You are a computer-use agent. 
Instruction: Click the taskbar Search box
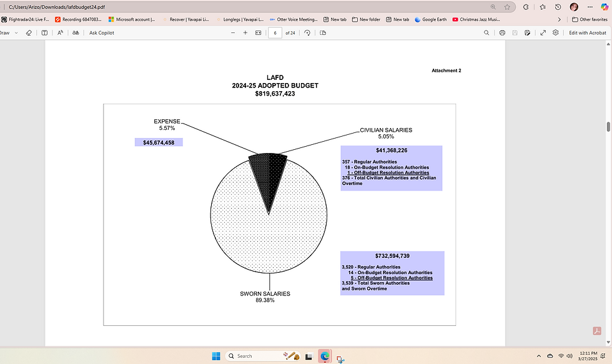point(263,356)
